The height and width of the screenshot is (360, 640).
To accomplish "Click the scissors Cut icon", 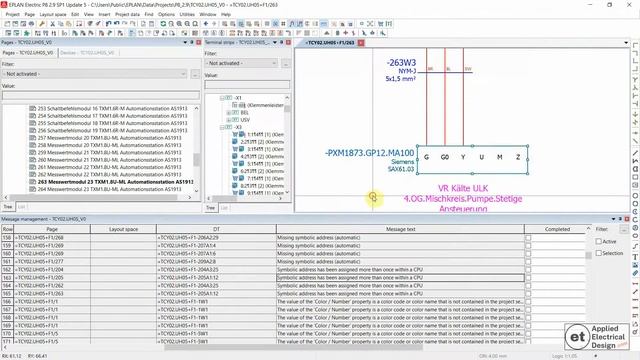I will (52, 24).
